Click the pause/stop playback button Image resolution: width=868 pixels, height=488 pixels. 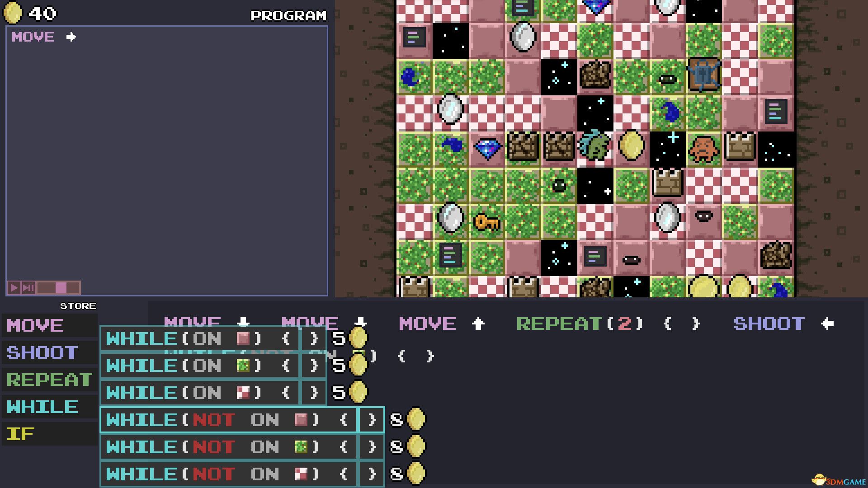(28, 288)
